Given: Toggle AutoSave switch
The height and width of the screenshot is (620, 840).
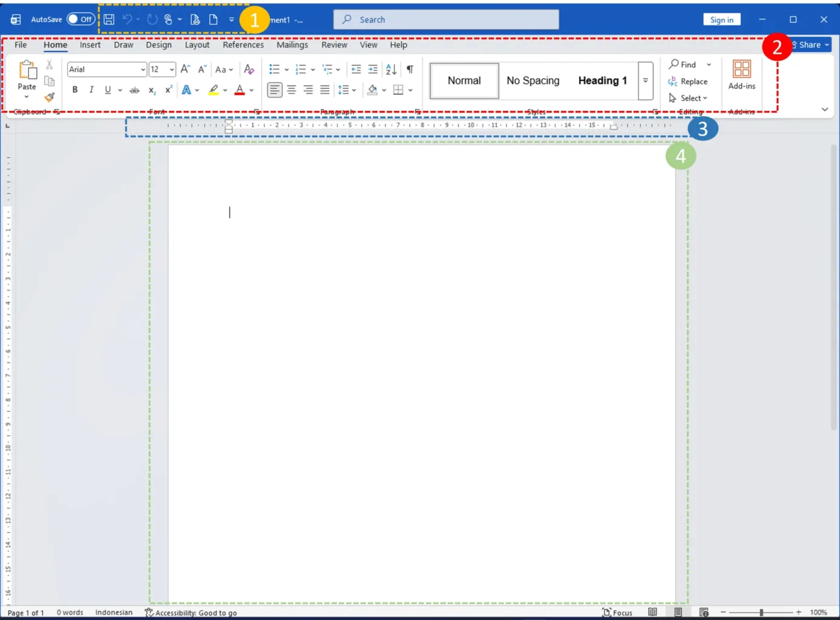Looking at the screenshot, I should 80,19.
